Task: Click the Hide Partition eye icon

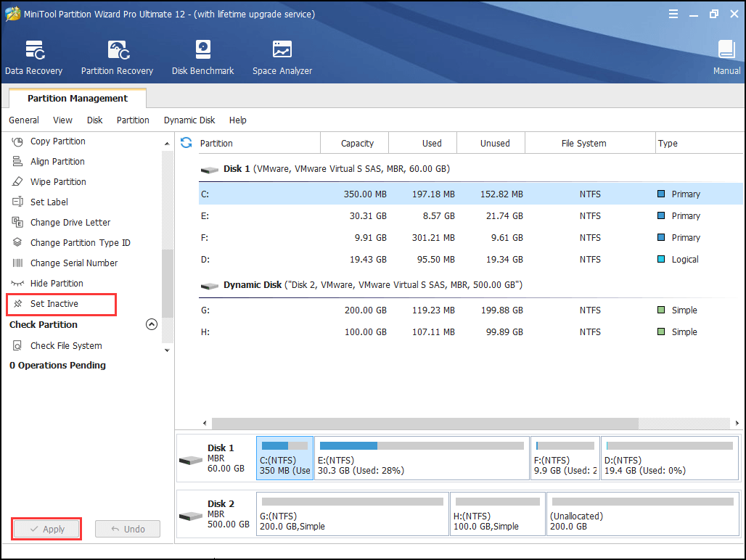Action: point(17,284)
